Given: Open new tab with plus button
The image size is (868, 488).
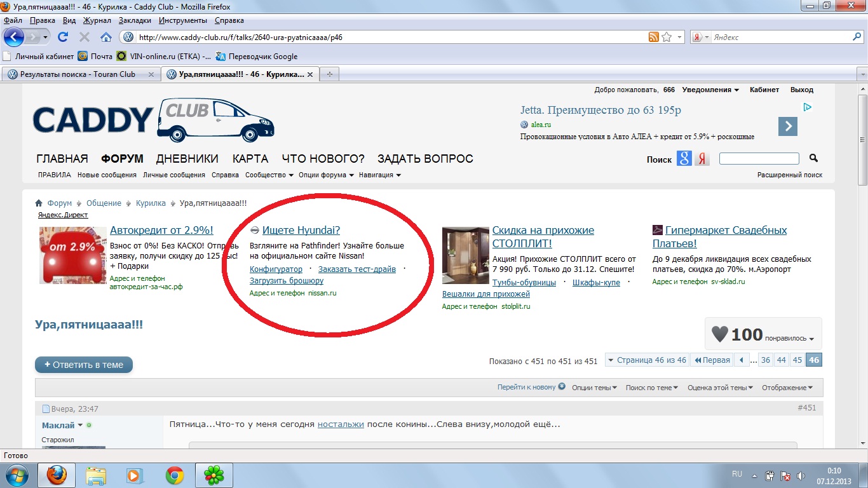Looking at the screenshot, I should [329, 74].
